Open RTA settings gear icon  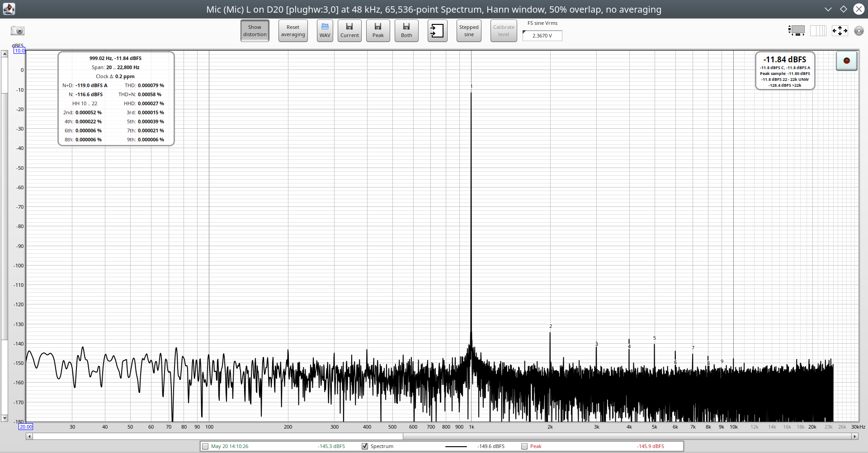pyautogui.click(x=859, y=31)
